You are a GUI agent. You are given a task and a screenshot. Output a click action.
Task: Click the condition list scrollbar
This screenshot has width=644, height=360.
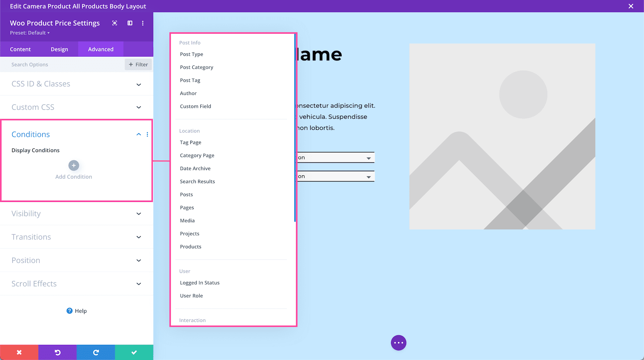295,128
